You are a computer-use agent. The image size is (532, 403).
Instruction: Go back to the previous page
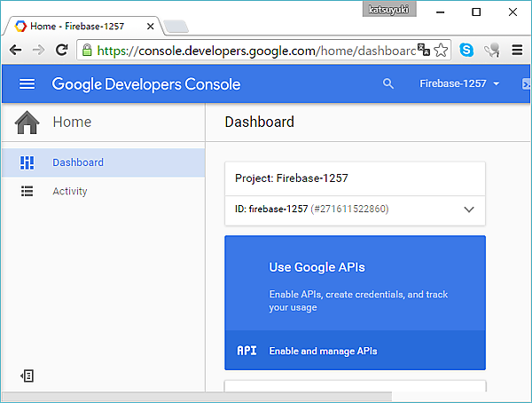coord(15,51)
